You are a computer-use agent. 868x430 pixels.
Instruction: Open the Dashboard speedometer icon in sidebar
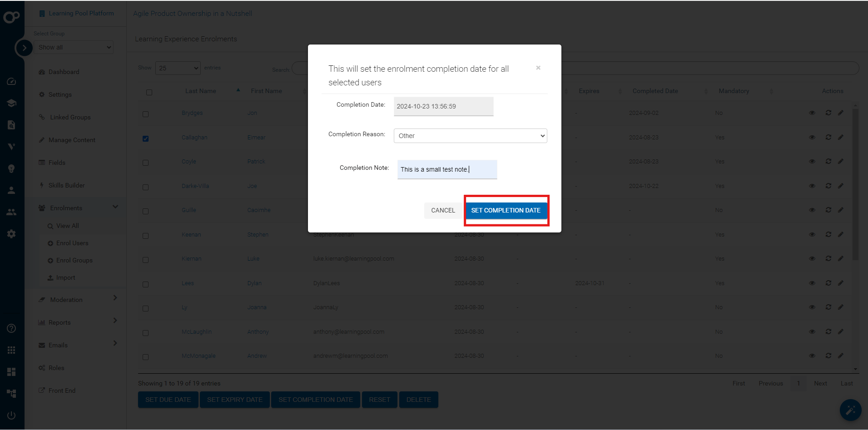click(11, 81)
